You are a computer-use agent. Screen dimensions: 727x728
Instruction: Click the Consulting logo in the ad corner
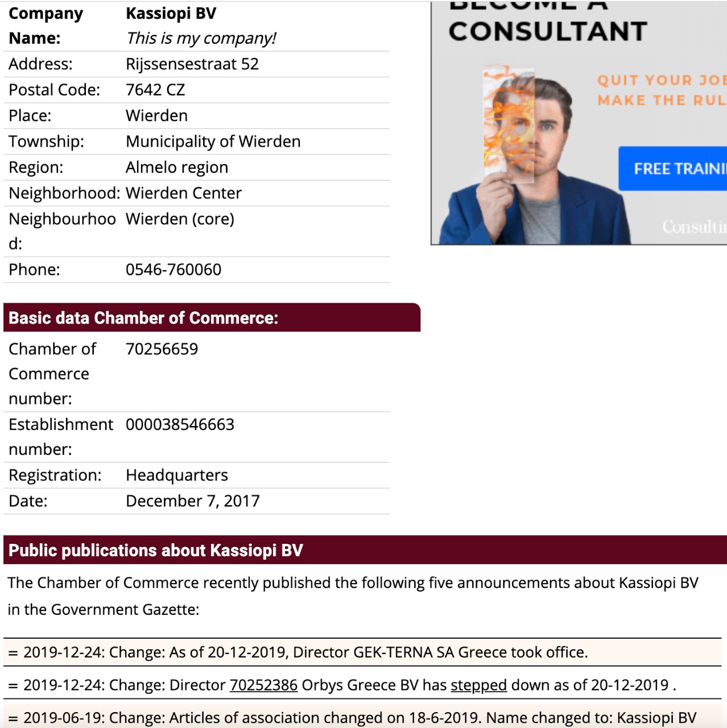click(x=694, y=227)
